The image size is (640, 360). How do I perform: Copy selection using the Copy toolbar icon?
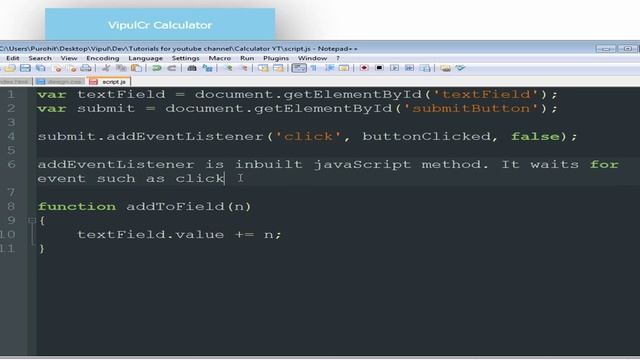121,68
